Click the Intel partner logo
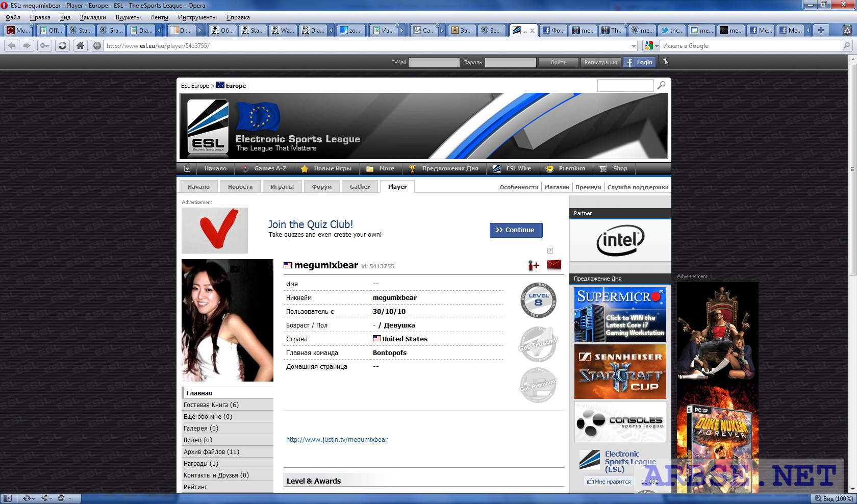 click(x=620, y=240)
